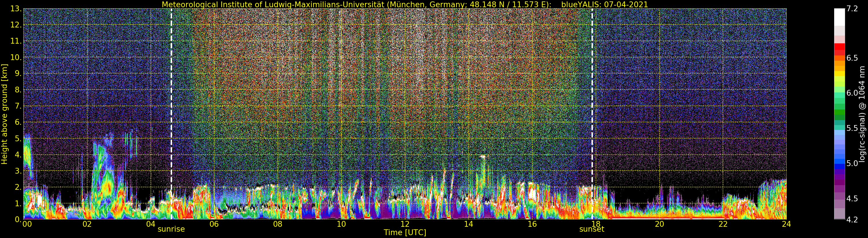Click the 4.2 label at the bottom of the color scale
The height and width of the screenshot is (238, 868).
pos(852,220)
